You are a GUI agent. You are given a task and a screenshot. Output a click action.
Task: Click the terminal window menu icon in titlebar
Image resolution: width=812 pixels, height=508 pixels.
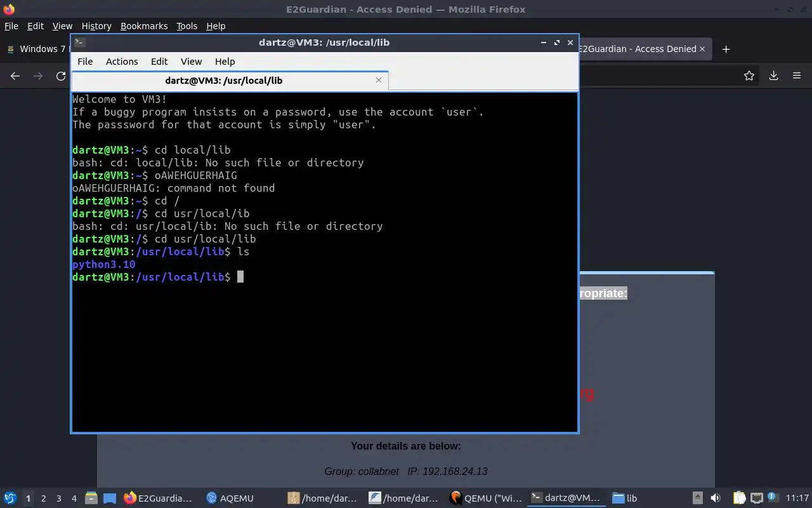79,43
